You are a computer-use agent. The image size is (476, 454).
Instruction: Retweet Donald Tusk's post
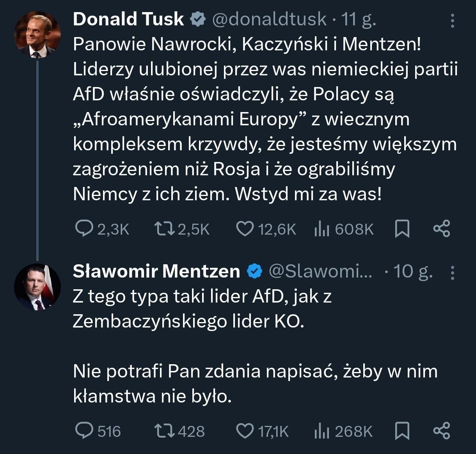[x=164, y=229]
